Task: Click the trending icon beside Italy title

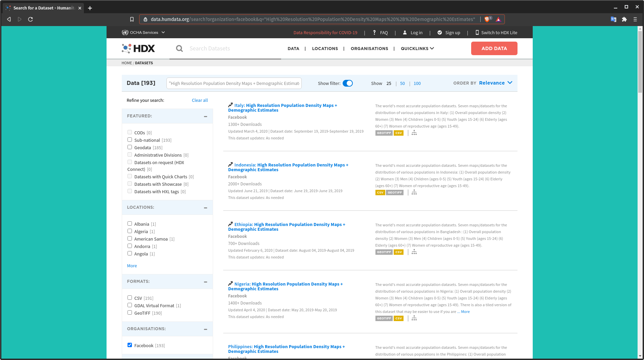Action: (230, 105)
